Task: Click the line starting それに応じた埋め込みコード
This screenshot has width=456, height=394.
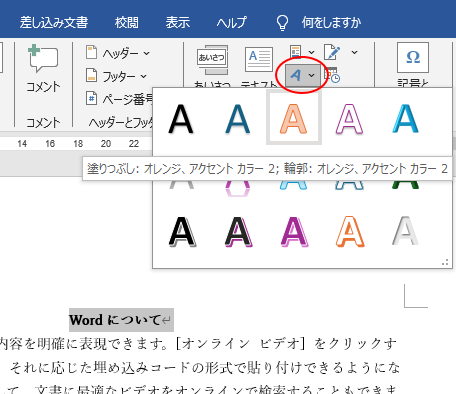Action: (x=205, y=368)
